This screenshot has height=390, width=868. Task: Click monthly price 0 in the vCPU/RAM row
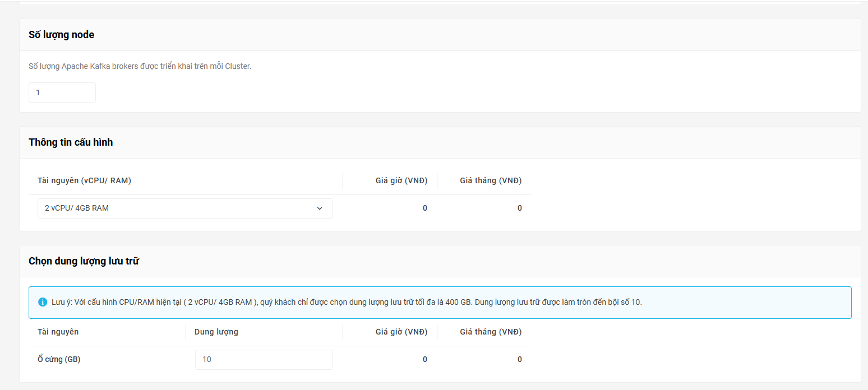[x=520, y=208]
